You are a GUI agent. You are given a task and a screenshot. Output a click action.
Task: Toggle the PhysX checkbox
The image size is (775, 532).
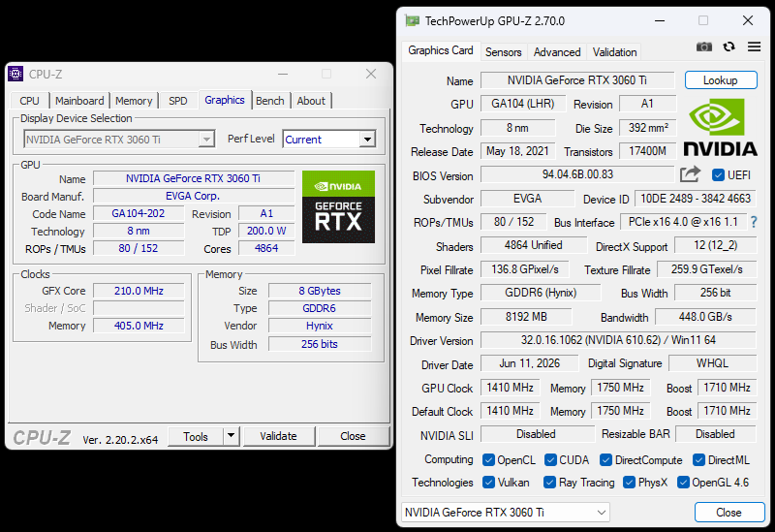629,482
